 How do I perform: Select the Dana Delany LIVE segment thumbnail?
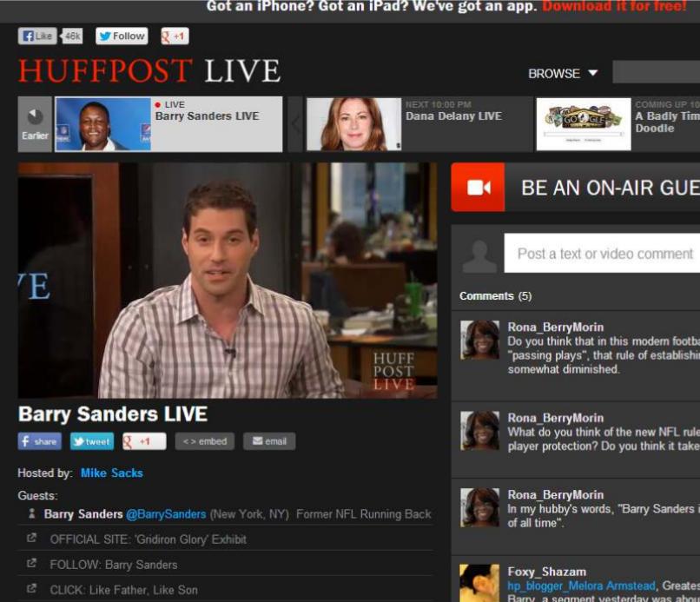(354, 124)
